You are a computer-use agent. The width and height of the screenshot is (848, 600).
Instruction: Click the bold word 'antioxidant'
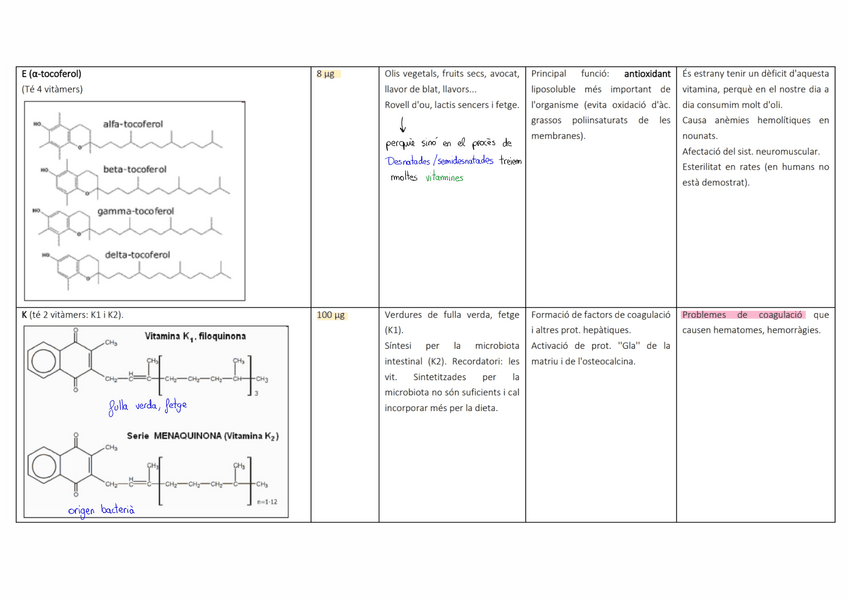pyautogui.click(x=647, y=74)
